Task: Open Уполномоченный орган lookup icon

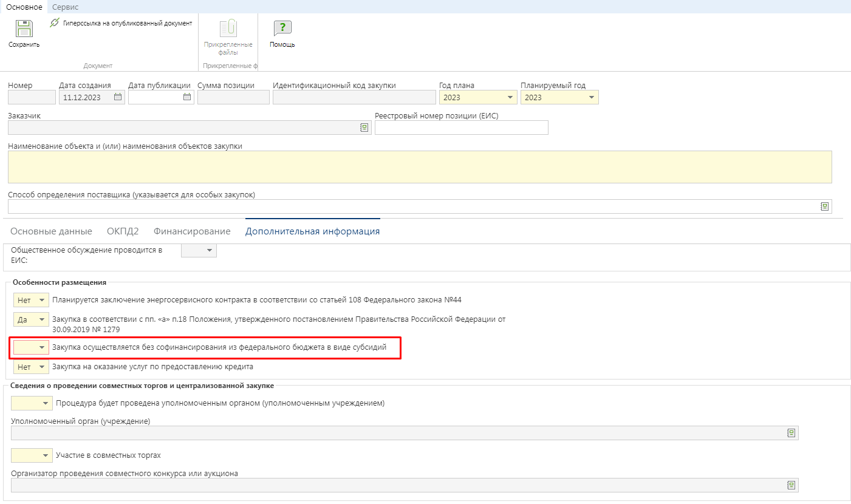Action: [x=791, y=433]
